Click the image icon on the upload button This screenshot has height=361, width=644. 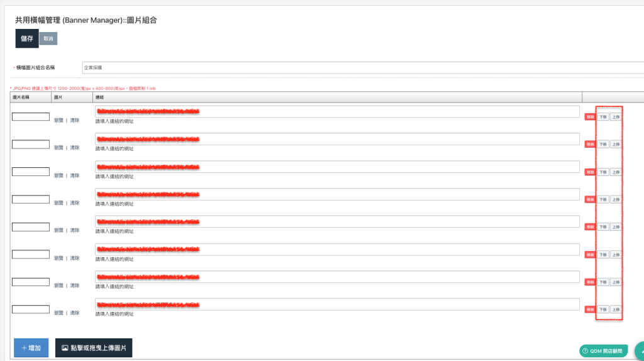(65, 348)
